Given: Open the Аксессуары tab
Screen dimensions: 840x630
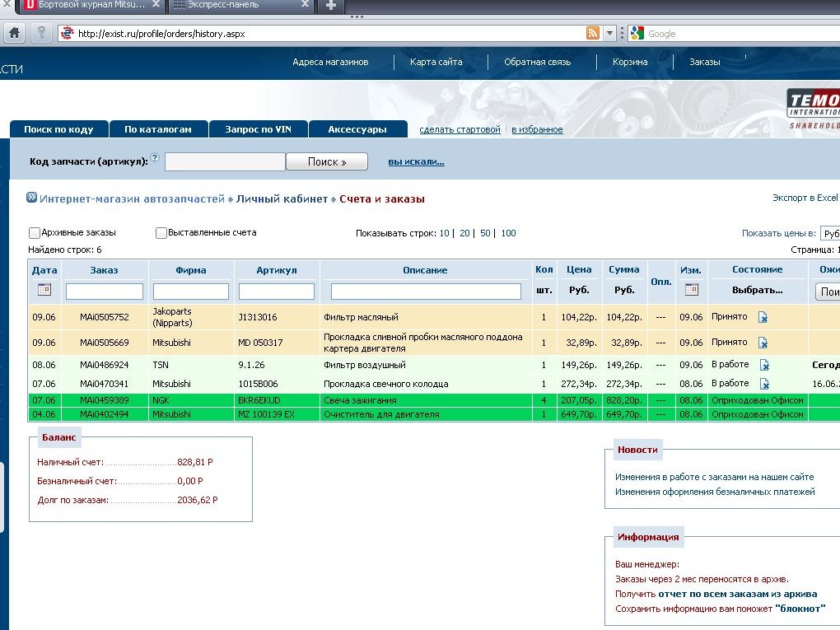Looking at the screenshot, I should pyautogui.click(x=357, y=129).
